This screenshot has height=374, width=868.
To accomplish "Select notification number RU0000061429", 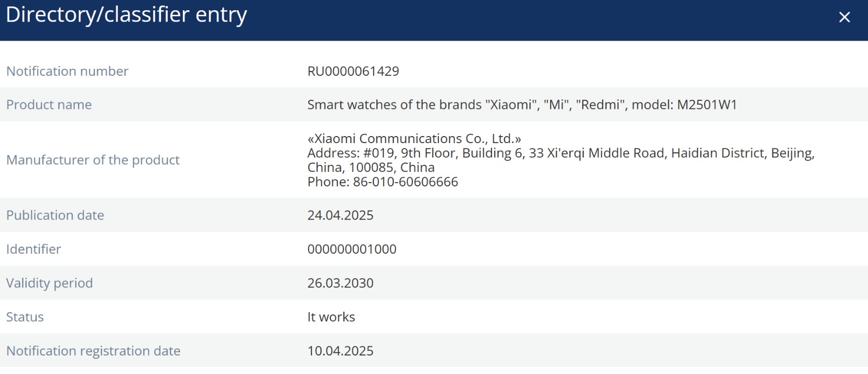I will (353, 72).
